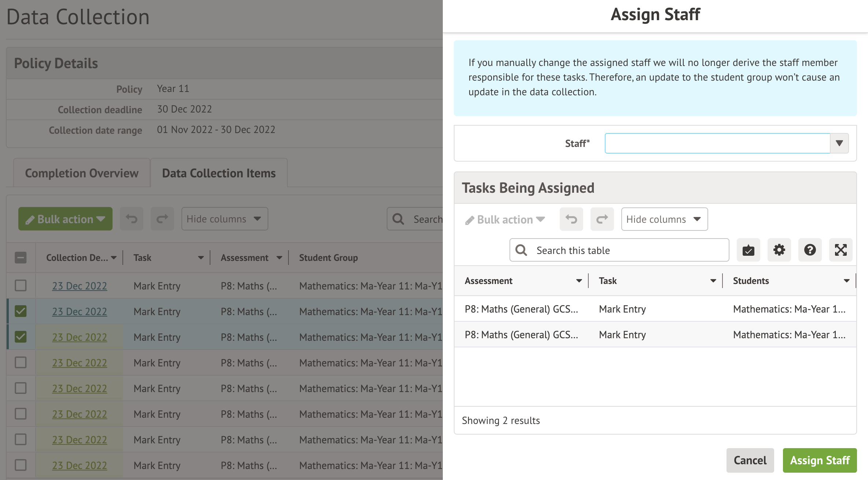
Task: Select Data Collection Items tab
Action: pos(219,173)
